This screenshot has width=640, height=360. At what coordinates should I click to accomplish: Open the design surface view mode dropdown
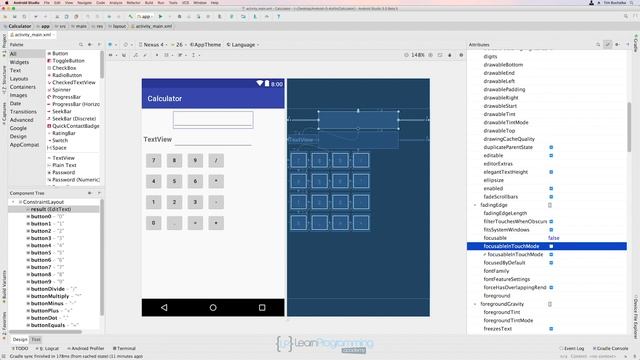(x=112, y=44)
